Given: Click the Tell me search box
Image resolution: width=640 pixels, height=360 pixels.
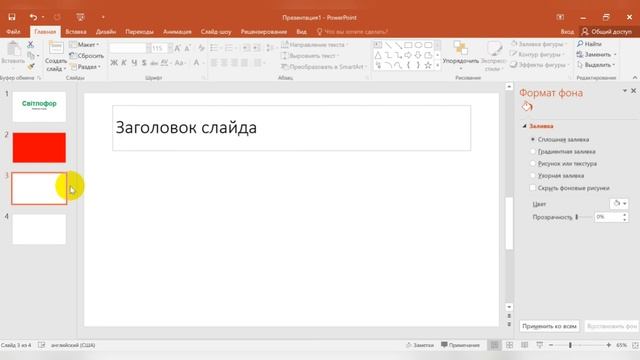Looking at the screenshot, I should tap(352, 31).
